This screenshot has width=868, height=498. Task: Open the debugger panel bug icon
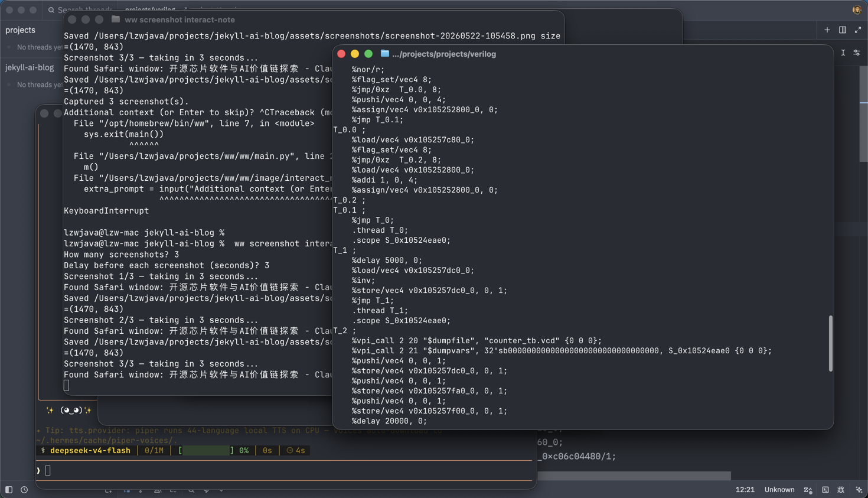[x=841, y=490]
